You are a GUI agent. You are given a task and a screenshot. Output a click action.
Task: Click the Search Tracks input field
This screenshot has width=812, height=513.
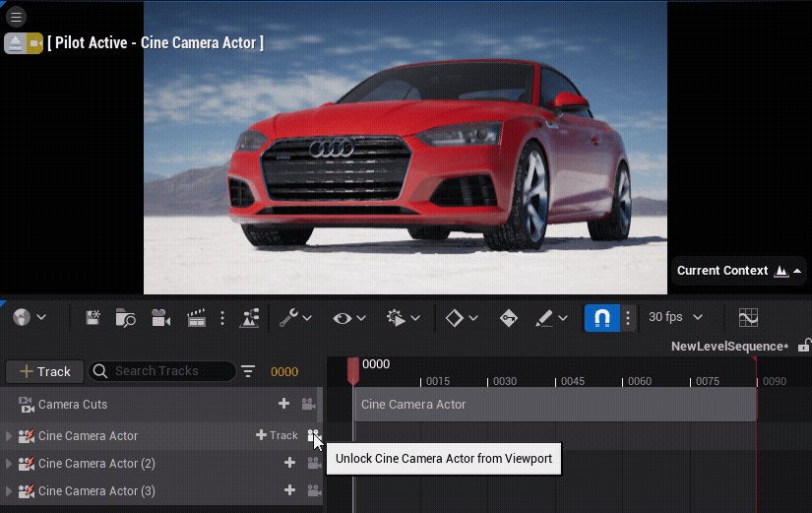pyautogui.click(x=162, y=371)
